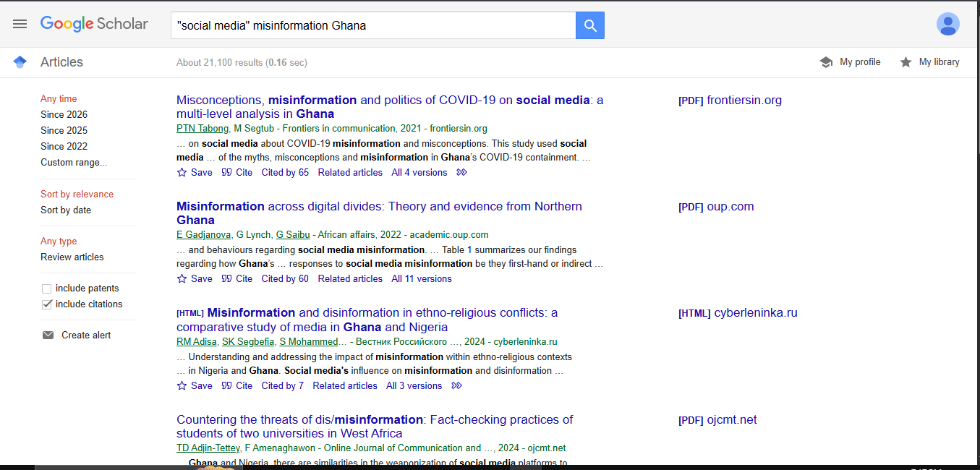Open the oup.com PDF link
The height and width of the screenshot is (470, 980).
pyautogui.click(x=716, y=206)
